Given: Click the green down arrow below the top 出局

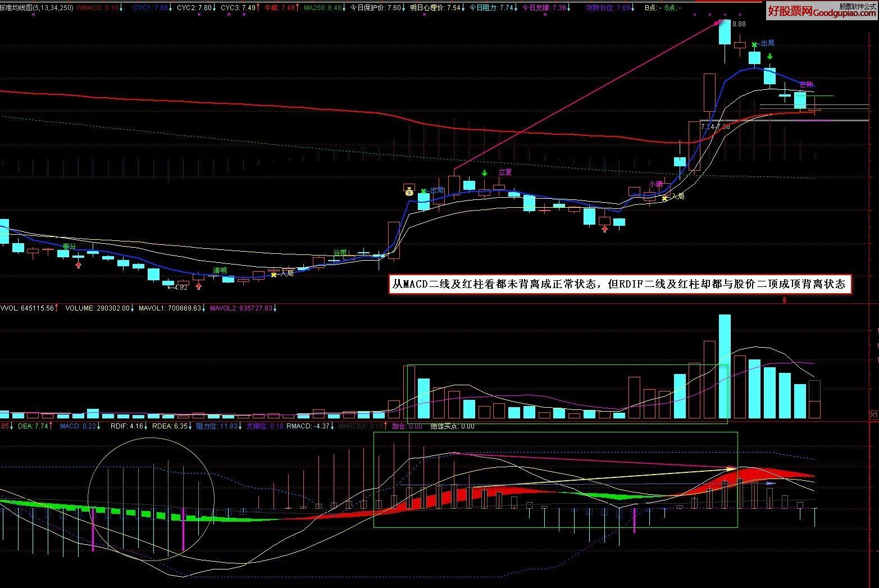Looking at the screenshot, I should click(x=771, y=56).
